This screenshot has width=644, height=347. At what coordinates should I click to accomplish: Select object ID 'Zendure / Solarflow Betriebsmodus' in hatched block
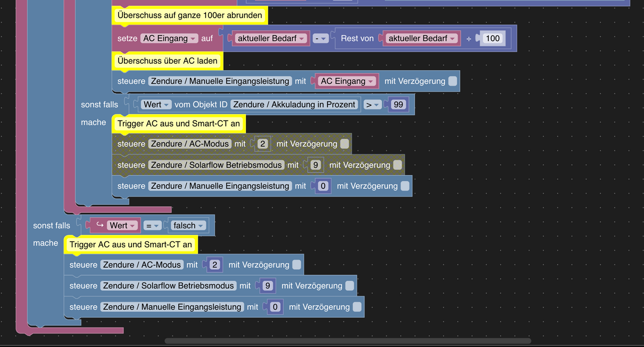coord(216,165)
